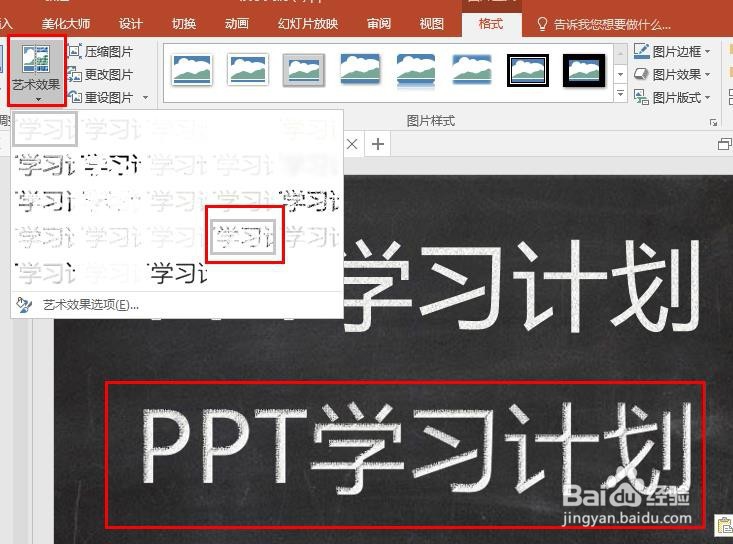Choose the Pencil Grayscale artistic effect thumbnail
The height and width of the screenshot is (544, 733).
tap(177, 129)
